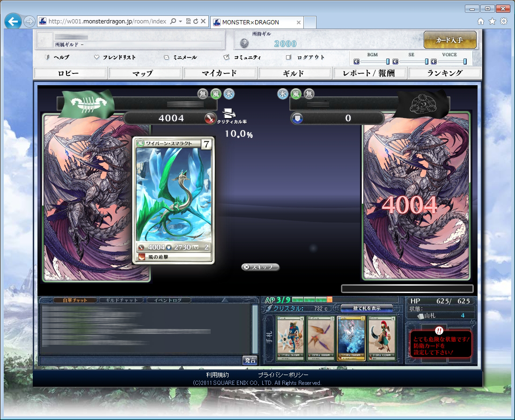
Task: Show discard pile with 捨て札を表示
Action: tap(367, 309)
